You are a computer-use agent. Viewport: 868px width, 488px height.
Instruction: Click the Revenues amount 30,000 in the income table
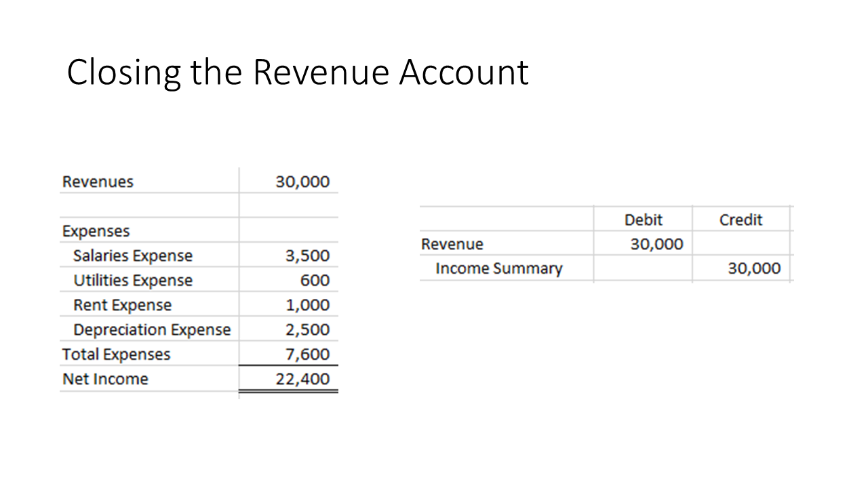[302, 182]
